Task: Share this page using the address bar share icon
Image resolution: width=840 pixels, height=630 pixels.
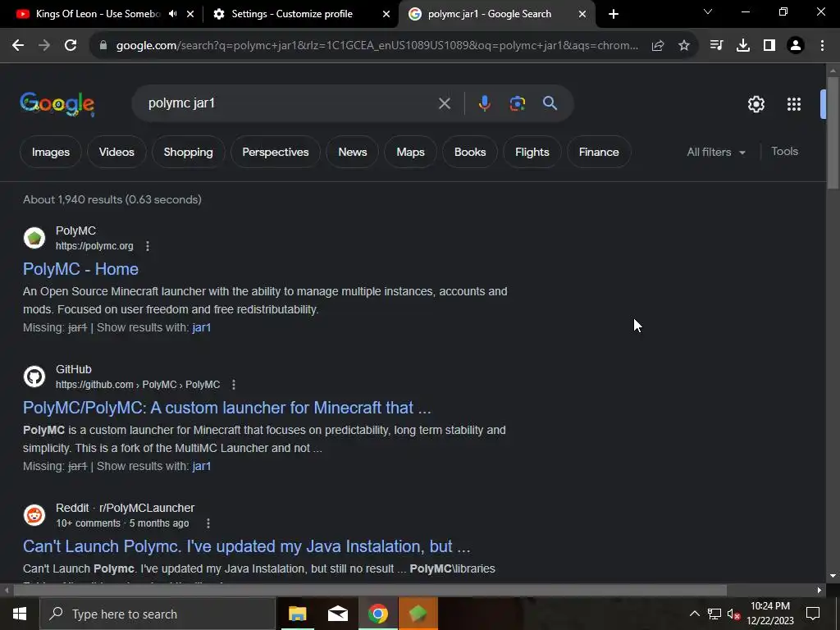Action: coord(658,46)
